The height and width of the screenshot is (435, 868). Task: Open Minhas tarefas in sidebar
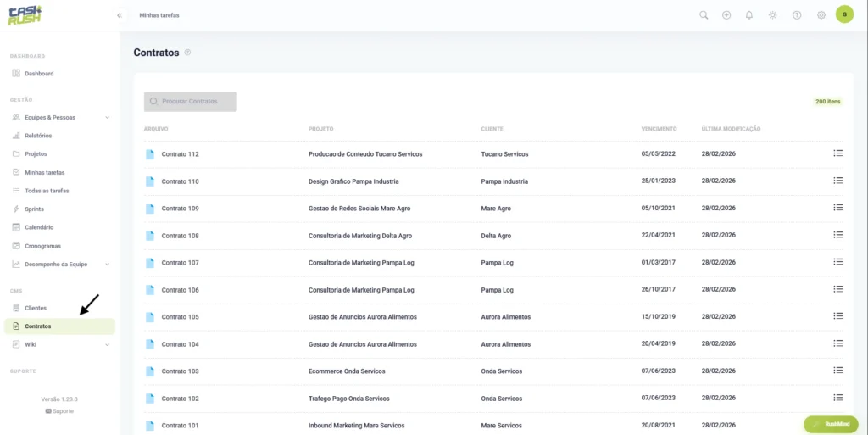tap(44, 173)
